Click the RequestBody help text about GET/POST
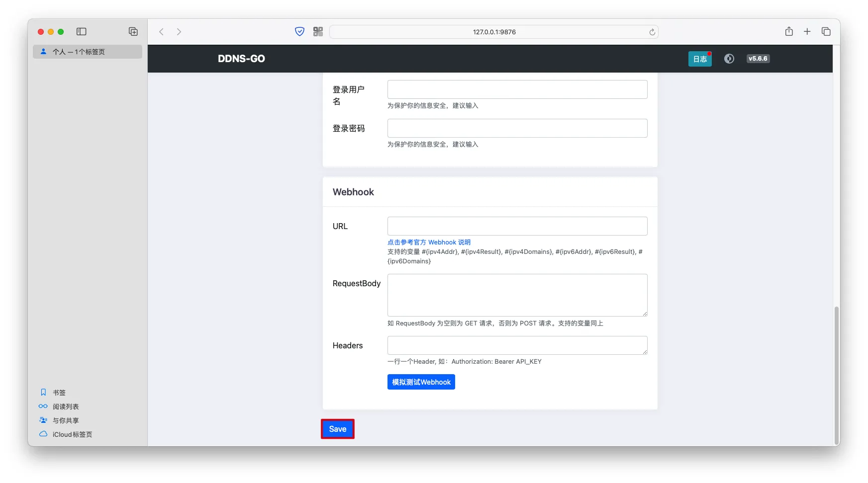868x483 pixels. click(495, 323)
